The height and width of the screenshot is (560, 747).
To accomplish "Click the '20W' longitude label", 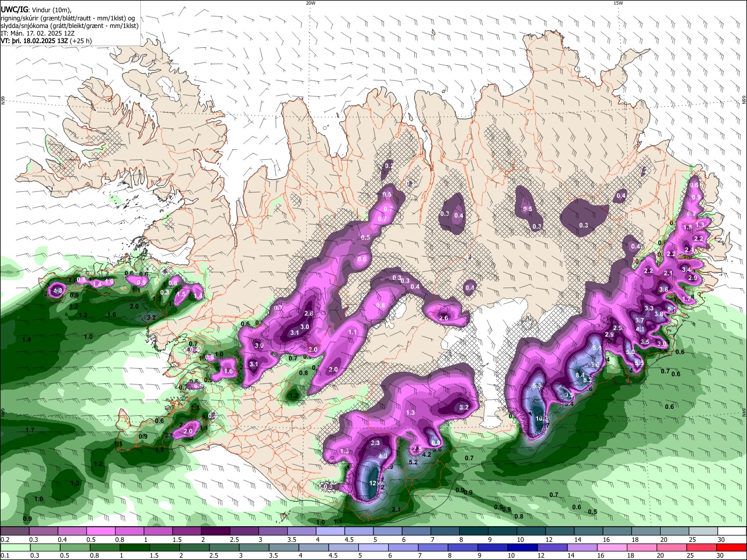I will 310,3.
